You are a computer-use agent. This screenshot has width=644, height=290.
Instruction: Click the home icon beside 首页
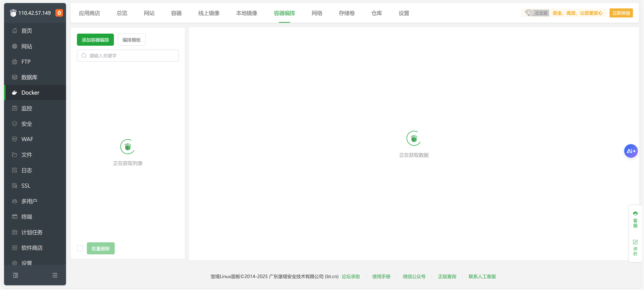click(14, 31)
